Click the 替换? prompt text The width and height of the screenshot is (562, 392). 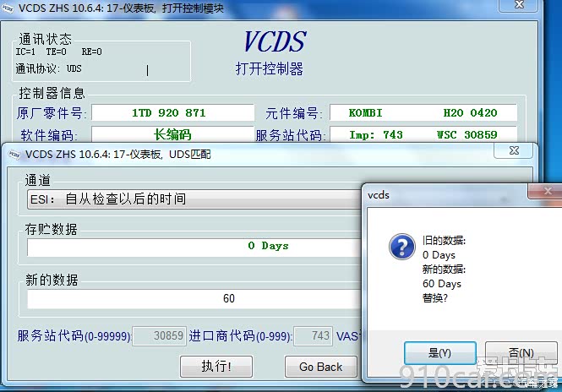coord(434,297)
